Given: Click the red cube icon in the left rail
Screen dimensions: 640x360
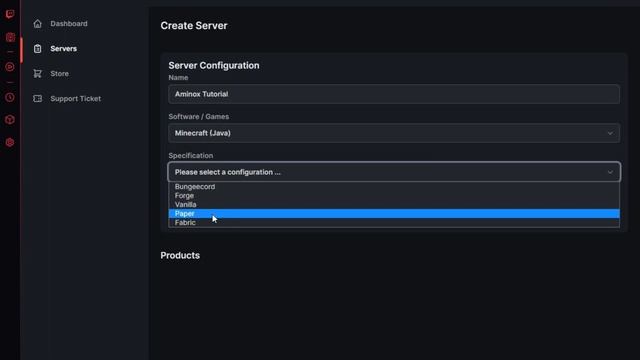Looking at the screenshot, I should [10, 120].
